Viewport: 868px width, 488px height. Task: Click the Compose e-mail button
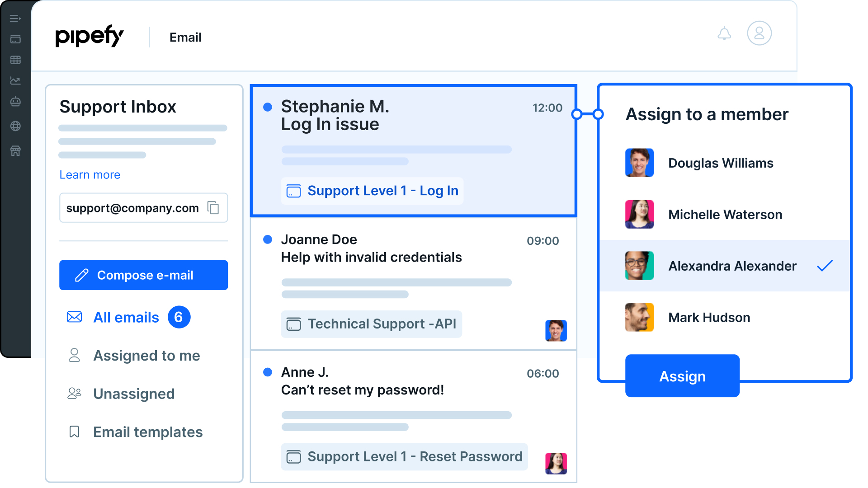pyautogui.click(x=143, y=275)
